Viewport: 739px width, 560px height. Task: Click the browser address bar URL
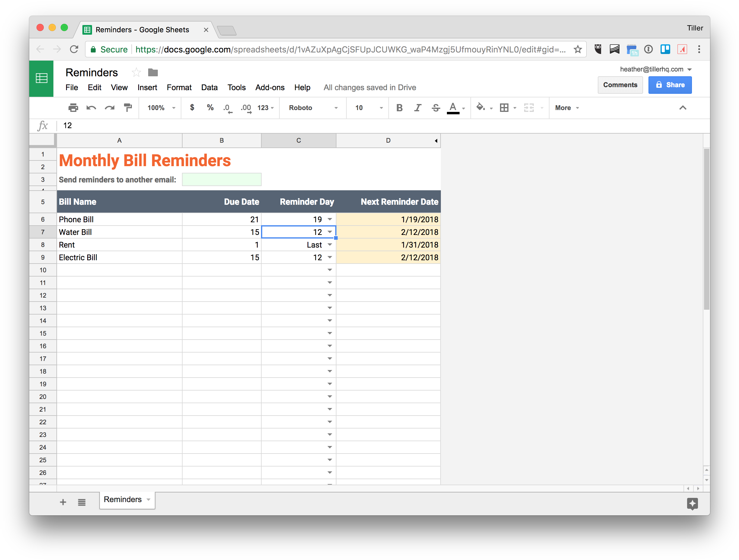(350, 49)
